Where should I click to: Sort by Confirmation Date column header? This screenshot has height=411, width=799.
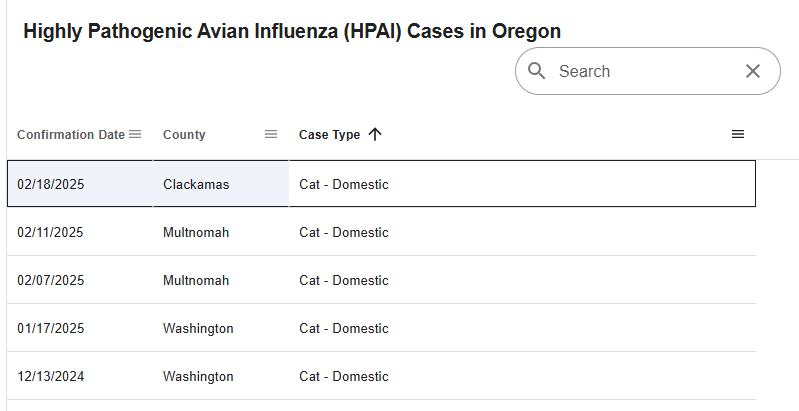point(71,135)
